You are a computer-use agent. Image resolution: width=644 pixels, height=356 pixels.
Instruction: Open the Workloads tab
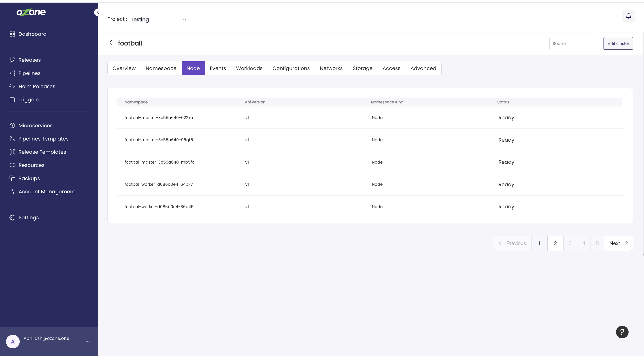pyautogui.click(x=249, y=68)
